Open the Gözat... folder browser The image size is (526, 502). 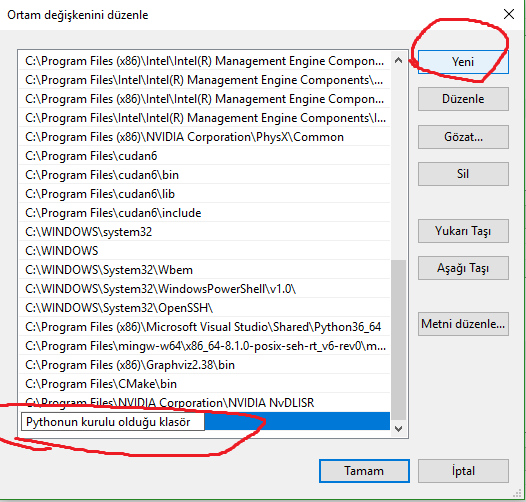tap(463, 137)
